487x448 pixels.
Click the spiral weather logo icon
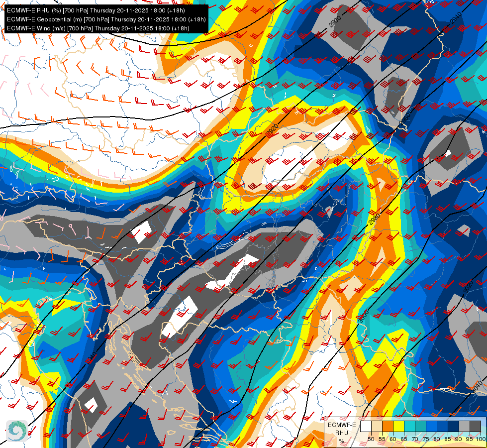(17, 431)
